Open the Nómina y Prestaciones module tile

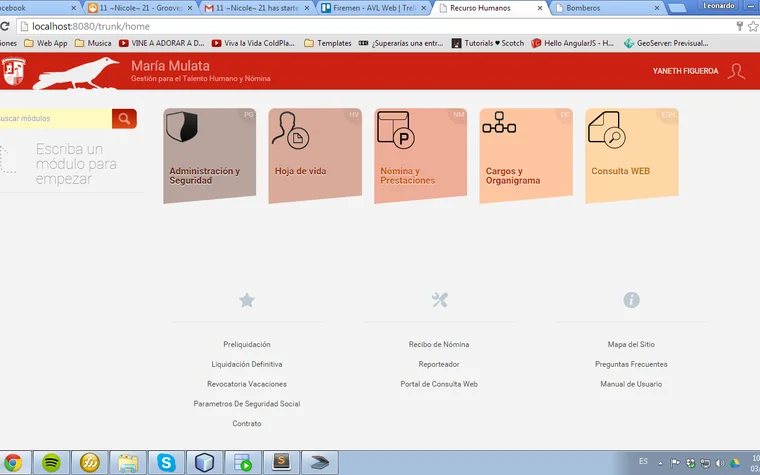tap(421, 155)
